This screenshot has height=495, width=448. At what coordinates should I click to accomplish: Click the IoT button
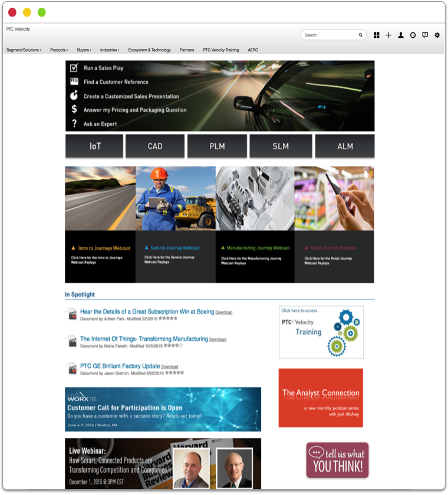[x=94, y=146]
